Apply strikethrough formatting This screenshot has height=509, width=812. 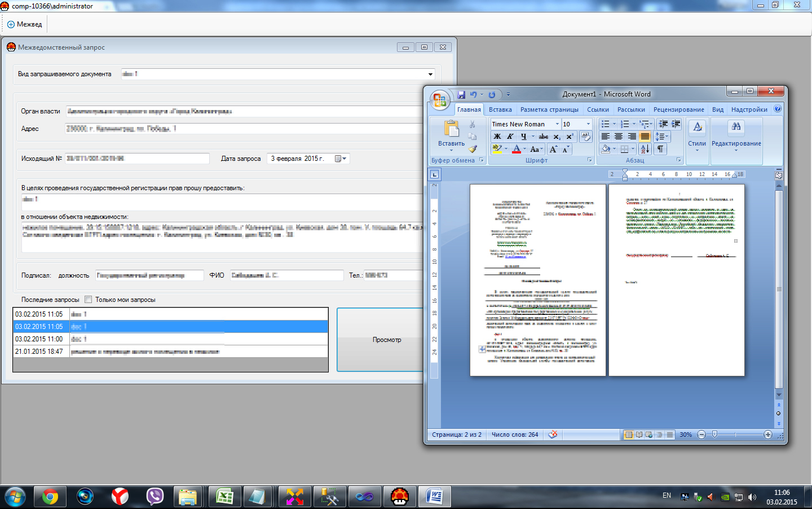[x=544, y=137]
